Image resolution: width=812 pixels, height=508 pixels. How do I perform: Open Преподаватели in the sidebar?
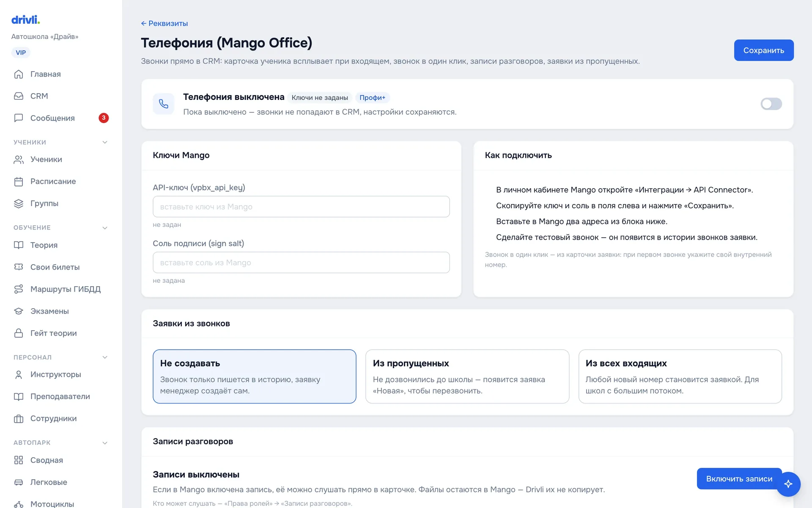pos(61,397)
